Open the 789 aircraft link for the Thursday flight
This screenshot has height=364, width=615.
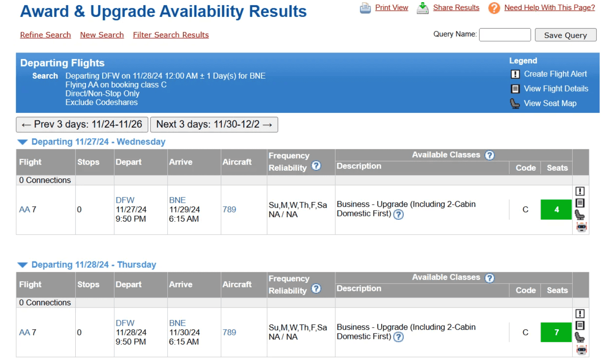229,332
